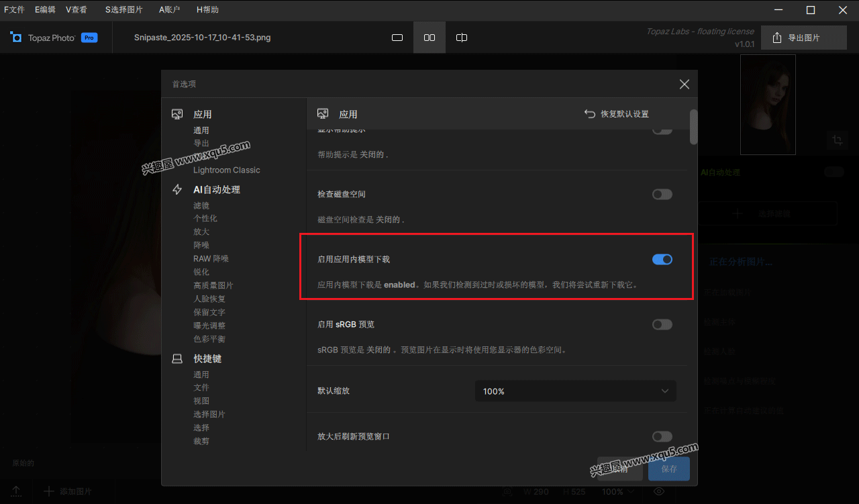Turn on the sRGB preview toggle
This screenshot has width=859, height=504.
tap(662, 325)
